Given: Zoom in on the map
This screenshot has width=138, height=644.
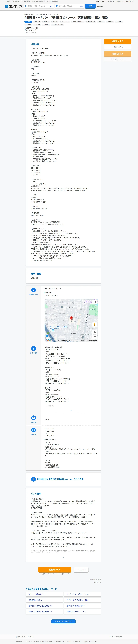Looking at the screenshot, I should pyautogui.click(x=94, y=332).
